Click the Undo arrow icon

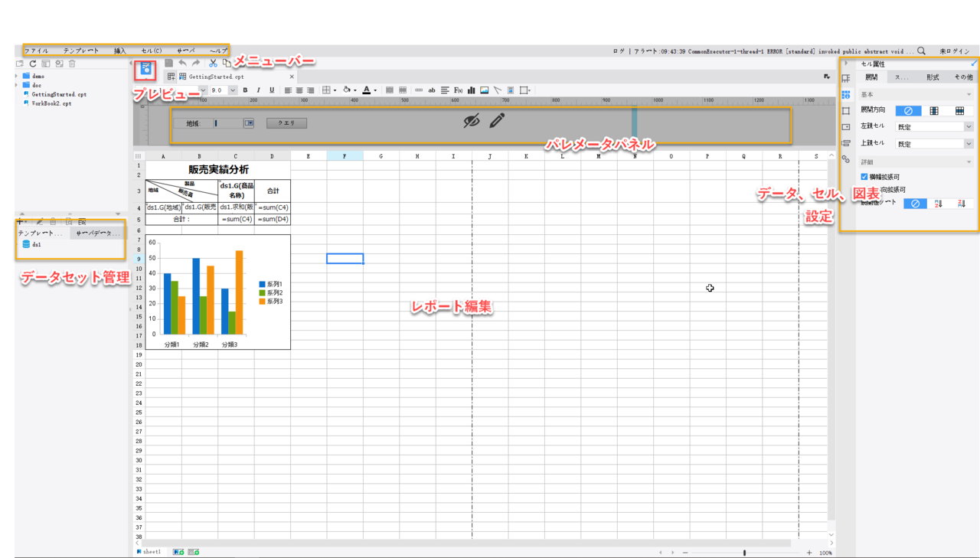pos(182,64)
